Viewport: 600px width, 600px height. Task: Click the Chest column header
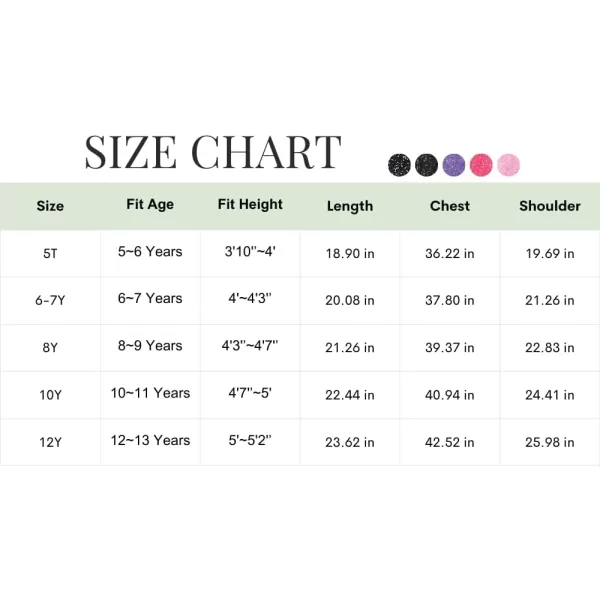tap(450, 206)
